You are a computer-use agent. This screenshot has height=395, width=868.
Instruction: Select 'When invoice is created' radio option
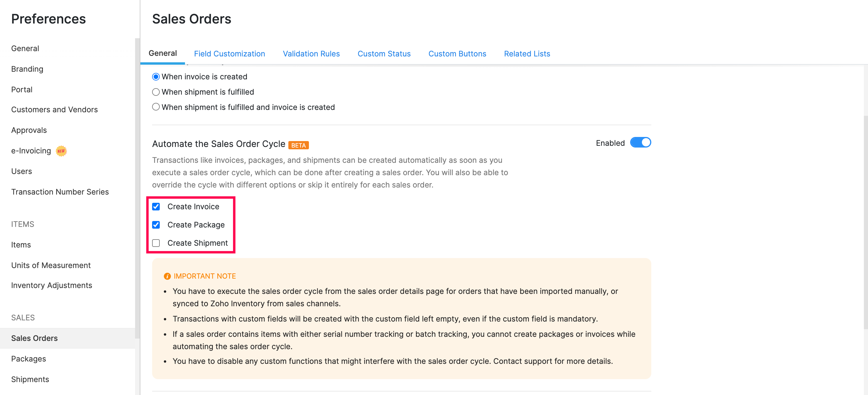point(156,77)
